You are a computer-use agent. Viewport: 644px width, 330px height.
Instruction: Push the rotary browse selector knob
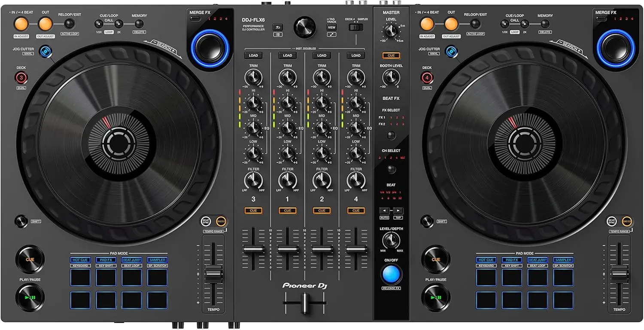[304, 27]
